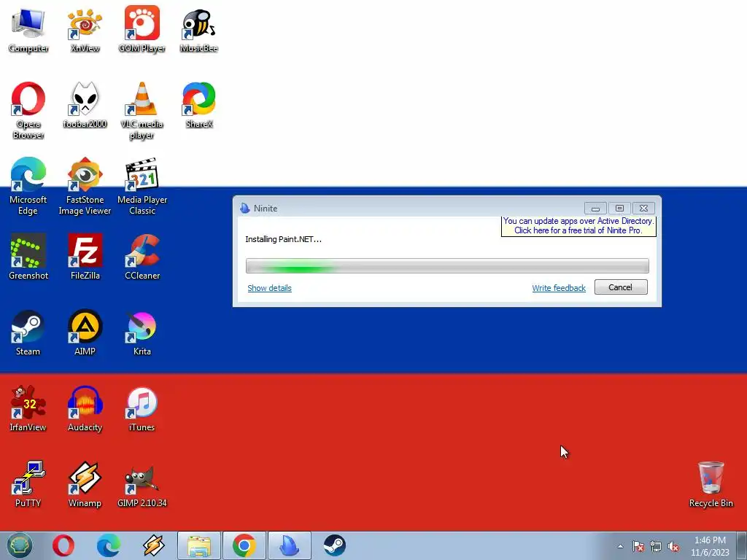
Task: Select the Media Player Classic shortcut
Action: coord(142,186)
